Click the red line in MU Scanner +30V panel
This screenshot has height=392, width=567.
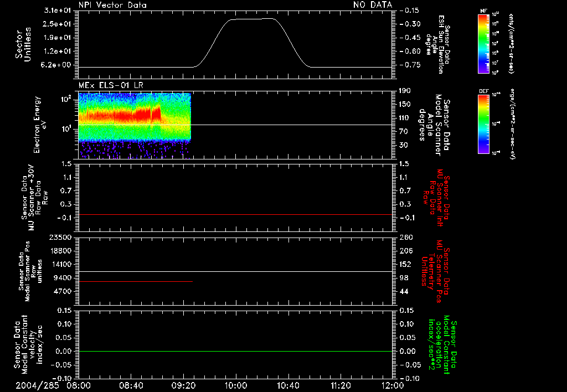click(x=235, y=214)
